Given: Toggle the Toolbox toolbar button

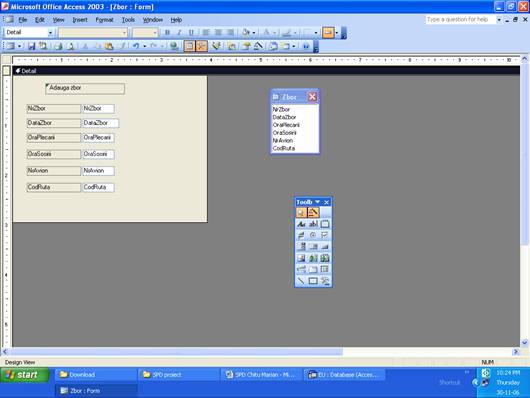Looking at the screenshot, I should pos(202,46).
